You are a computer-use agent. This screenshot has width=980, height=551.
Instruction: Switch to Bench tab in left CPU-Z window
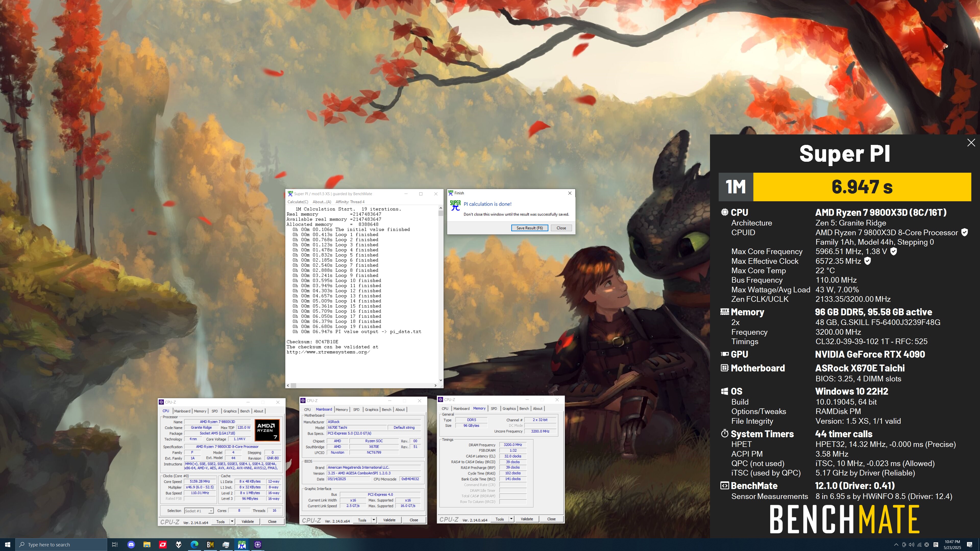click(245, 411)
